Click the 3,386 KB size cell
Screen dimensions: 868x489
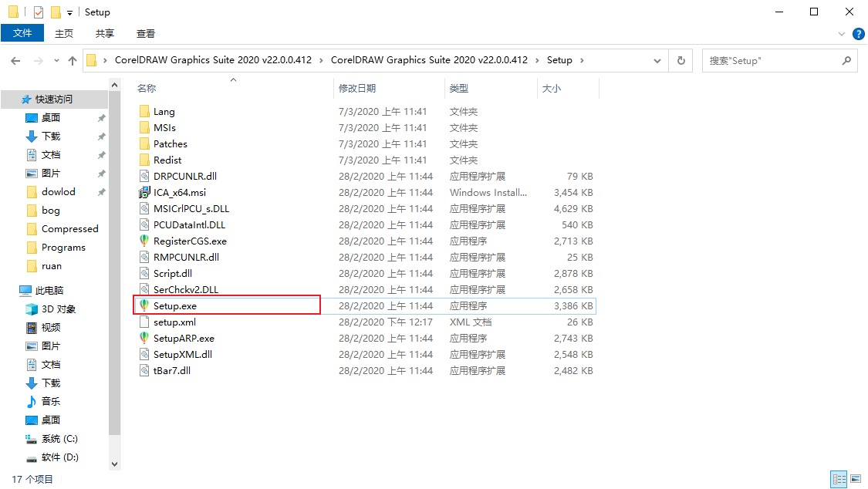click(573, 306)
